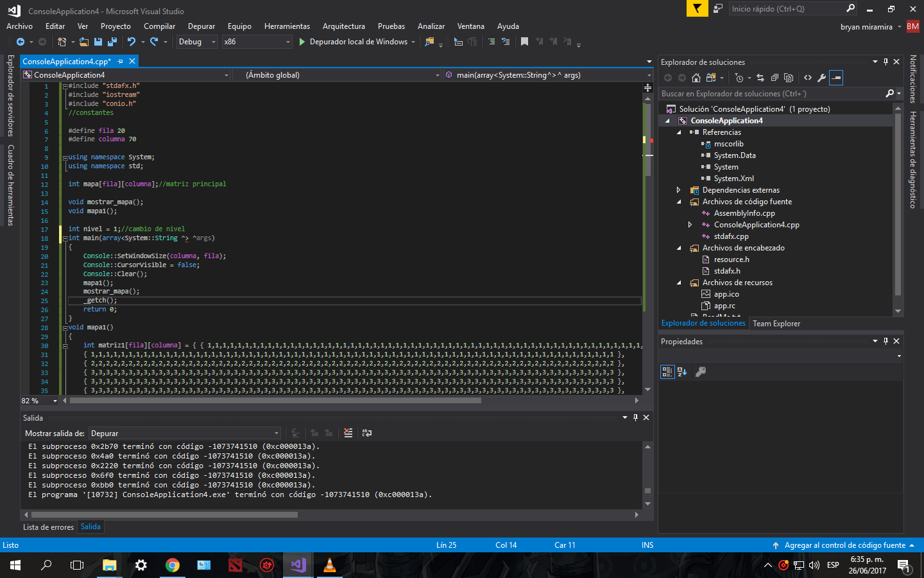Save the current file with the disk icon
This screenshot has height=578, width=924.
click(98, 42)
